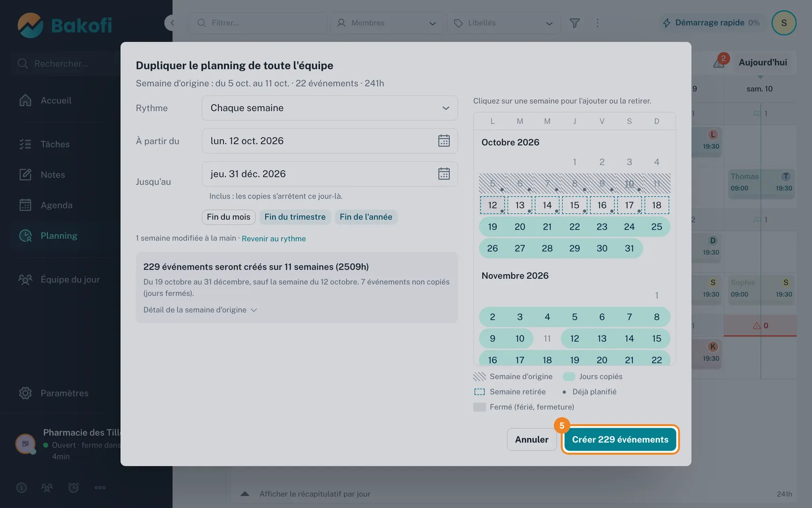Open the Rythme dropdown Chaque semaine
The image size is (812, 508).
330,108
